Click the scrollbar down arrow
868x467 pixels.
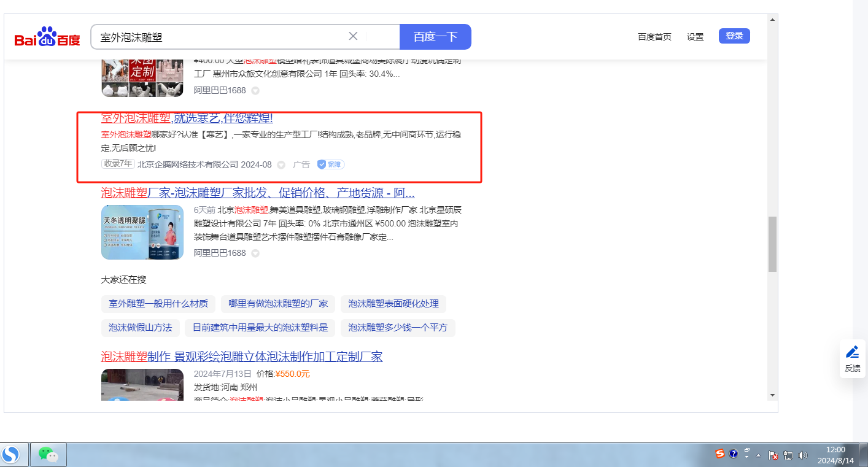tap(772, 395)
